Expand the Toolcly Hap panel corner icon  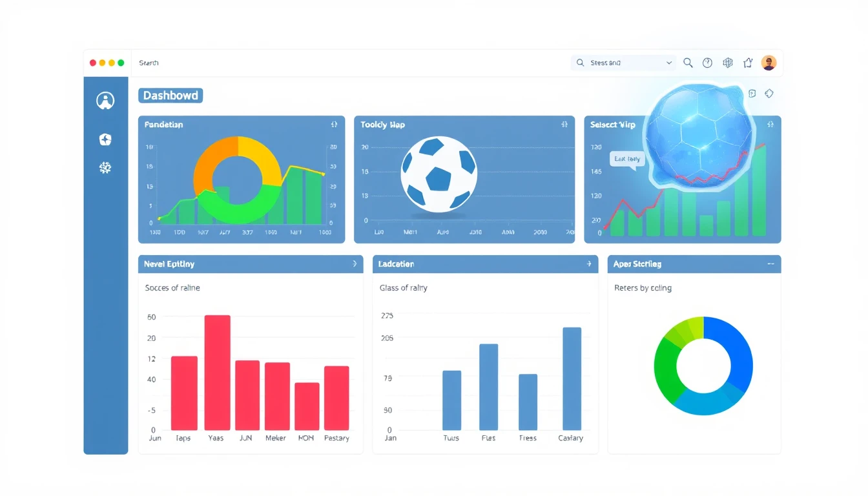(x=564, y=125)
